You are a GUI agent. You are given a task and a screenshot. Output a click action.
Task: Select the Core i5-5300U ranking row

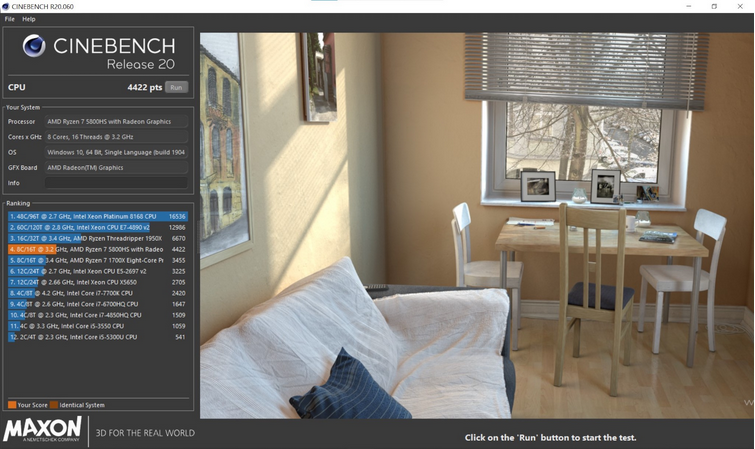tap(97, 337)
